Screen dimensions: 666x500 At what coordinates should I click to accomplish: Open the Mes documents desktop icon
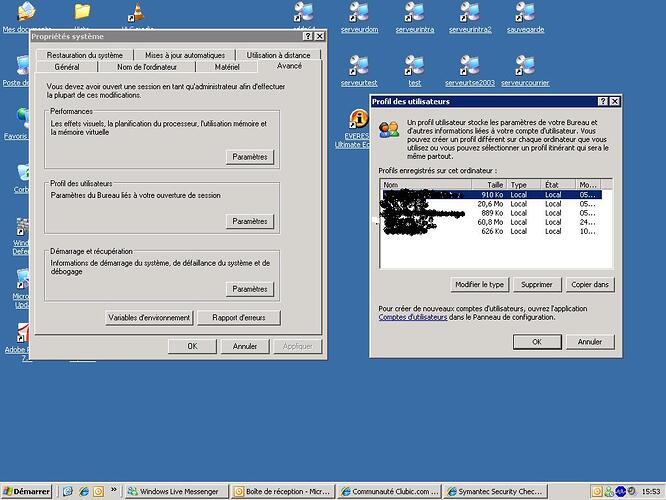pyautogui.click(x=24, y=14)
